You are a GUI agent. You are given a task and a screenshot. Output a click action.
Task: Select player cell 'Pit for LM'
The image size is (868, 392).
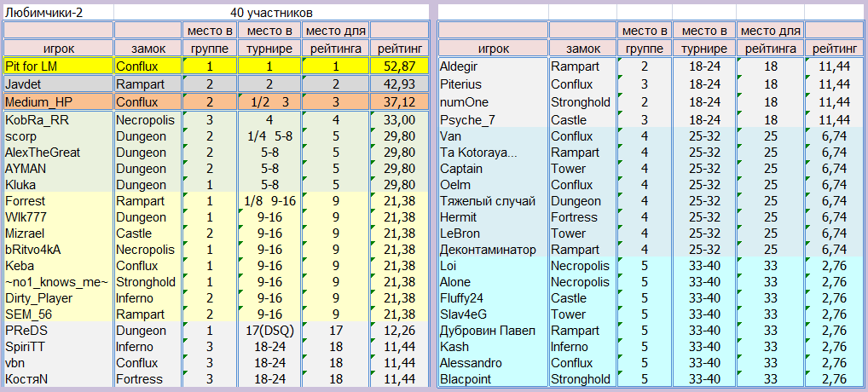click(x=58, y=66)
